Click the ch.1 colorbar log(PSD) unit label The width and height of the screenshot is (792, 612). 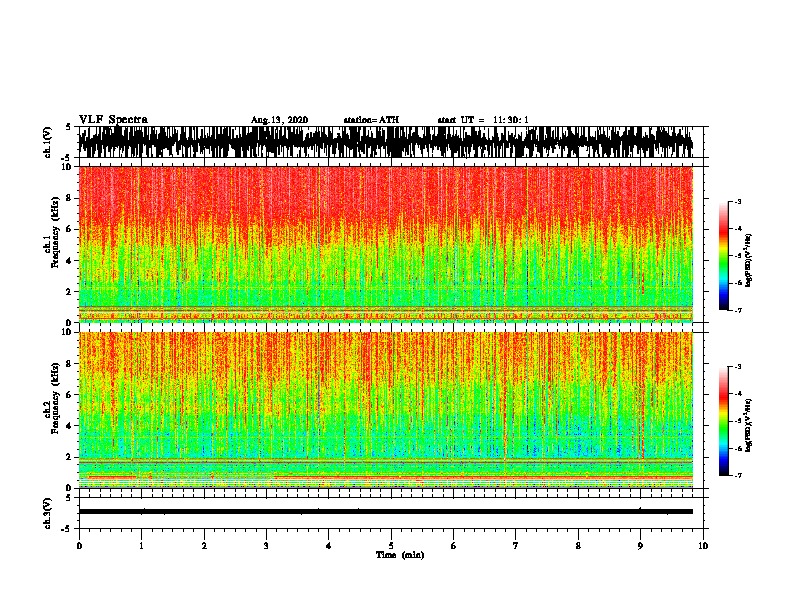tap(749, 261)
